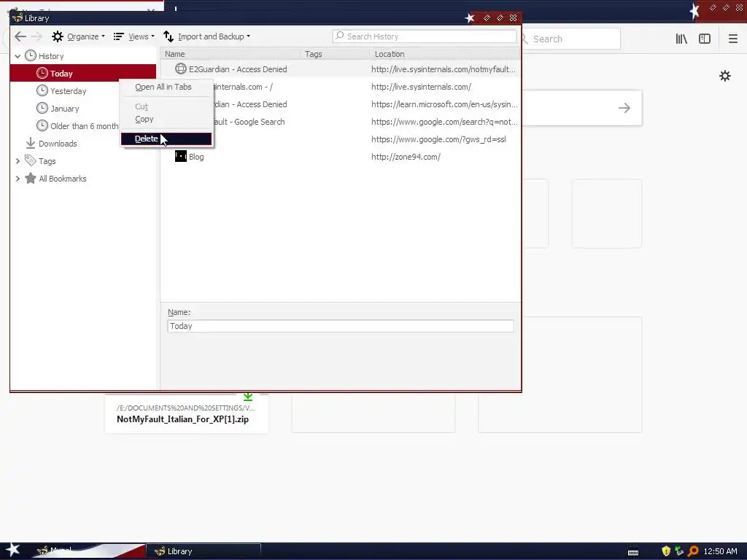The image size is (747, 560).
Task: Click the new tab search go arrow
Action: 624,108
